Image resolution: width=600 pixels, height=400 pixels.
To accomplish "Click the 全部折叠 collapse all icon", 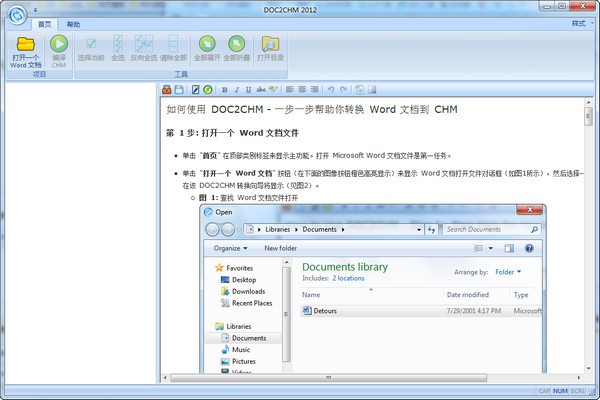I will (x=236, y=44).
